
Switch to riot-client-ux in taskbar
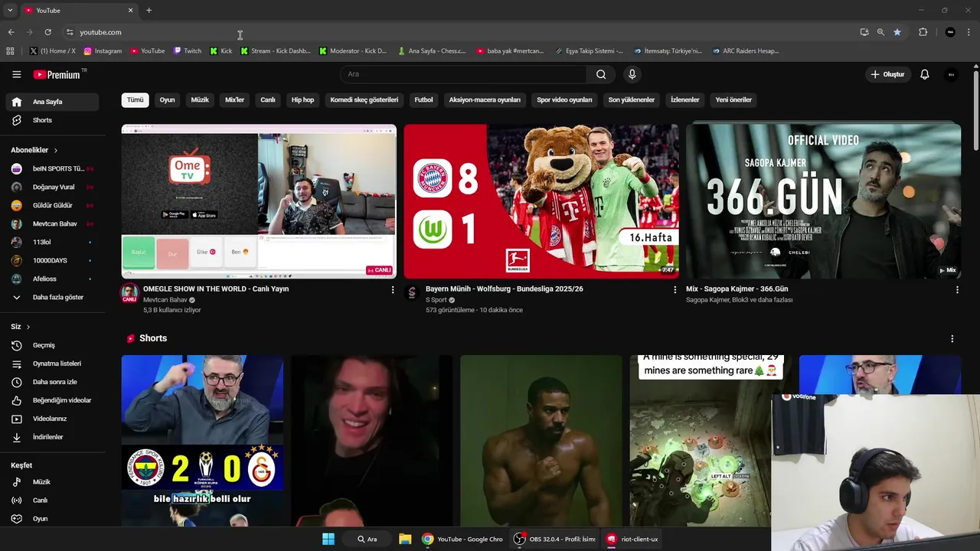pos(632,539)
